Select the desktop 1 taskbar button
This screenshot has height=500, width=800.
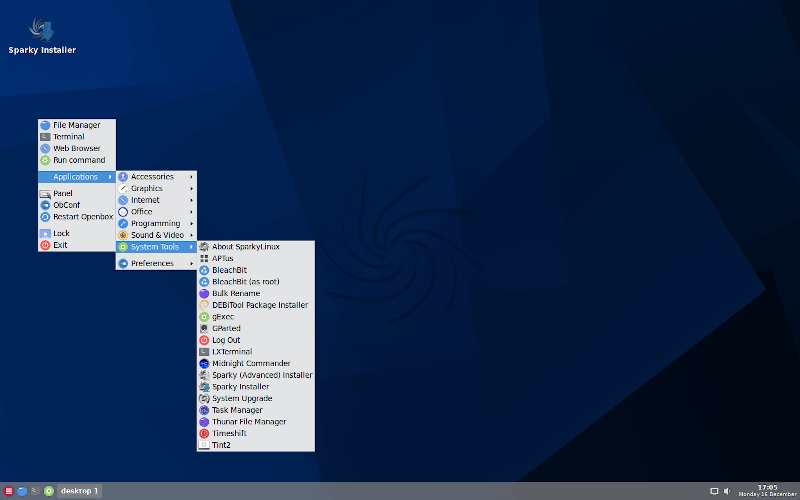(79, 491)
